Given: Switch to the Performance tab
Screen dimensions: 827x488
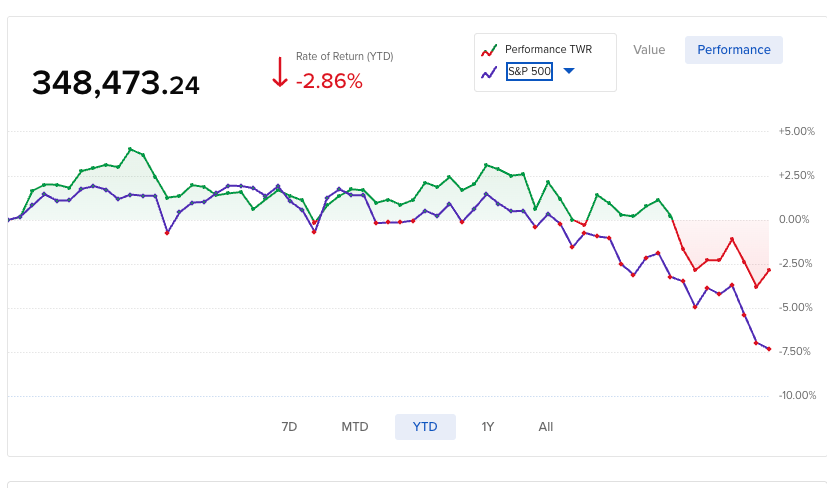Looking at the screenshot, I should 734,50.
